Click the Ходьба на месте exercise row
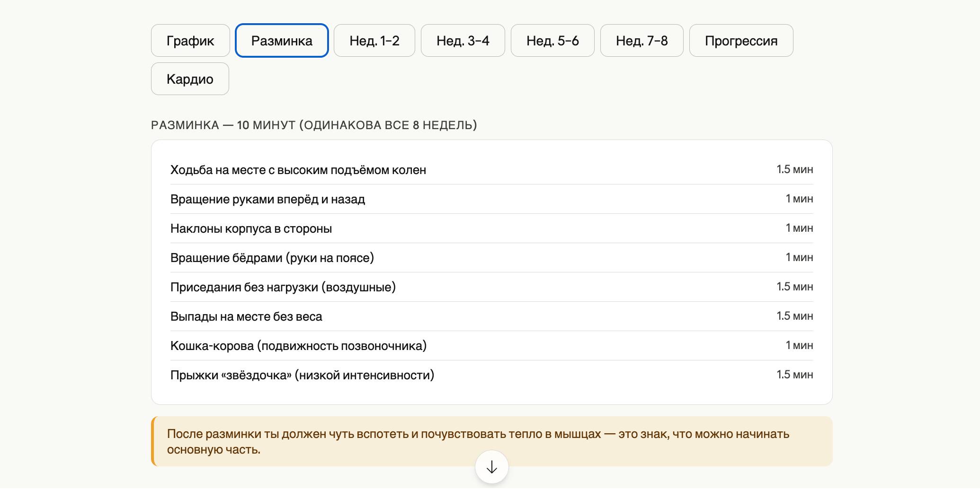Viewport: 980px width, 490px height. [298, 170]
